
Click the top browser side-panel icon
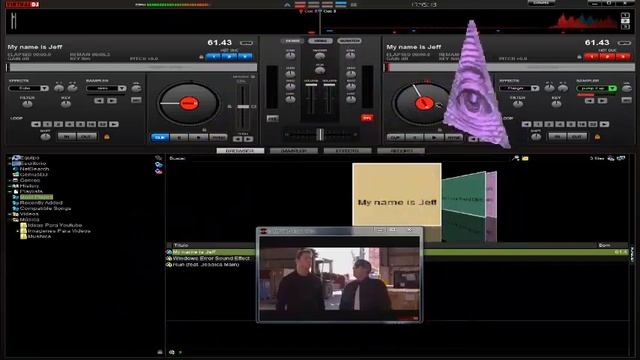coord(158,158)
